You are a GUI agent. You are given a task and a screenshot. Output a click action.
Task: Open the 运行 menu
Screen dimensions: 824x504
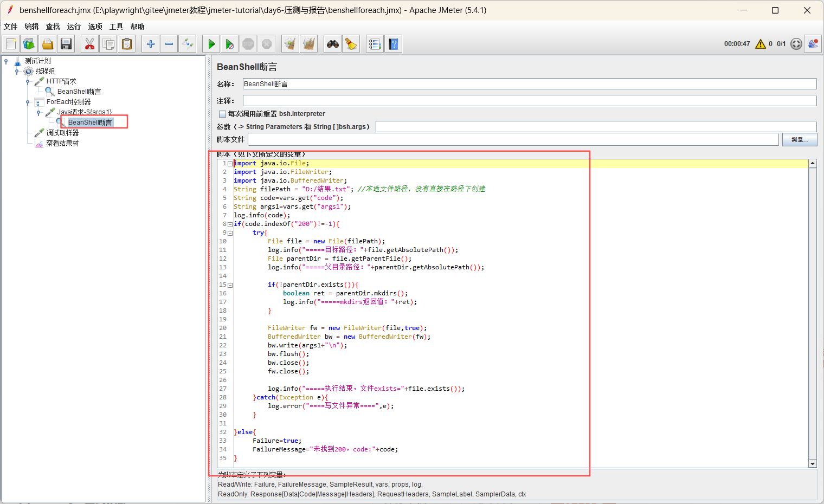[x=74, y=27]
